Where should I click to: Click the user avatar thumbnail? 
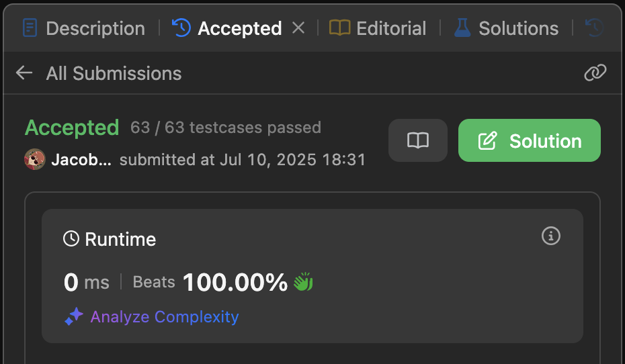pos(35,159)
